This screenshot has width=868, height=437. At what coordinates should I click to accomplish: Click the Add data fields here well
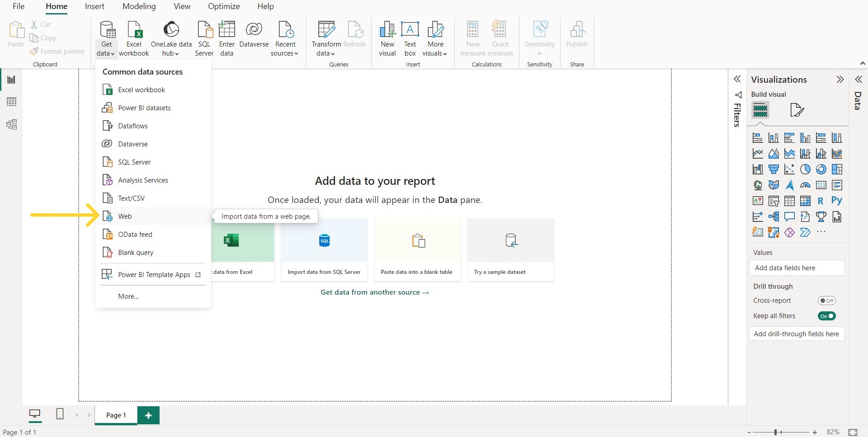(x=797, y=268)
